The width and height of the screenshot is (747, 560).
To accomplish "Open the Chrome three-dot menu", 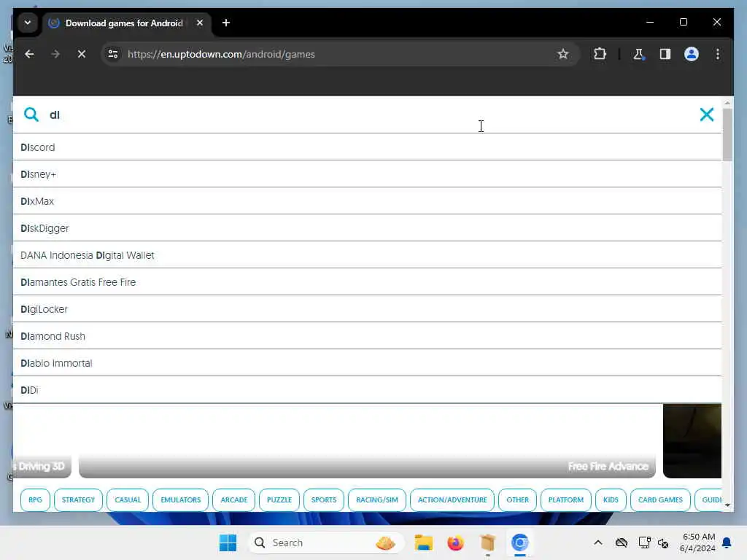I will [718, 54].
